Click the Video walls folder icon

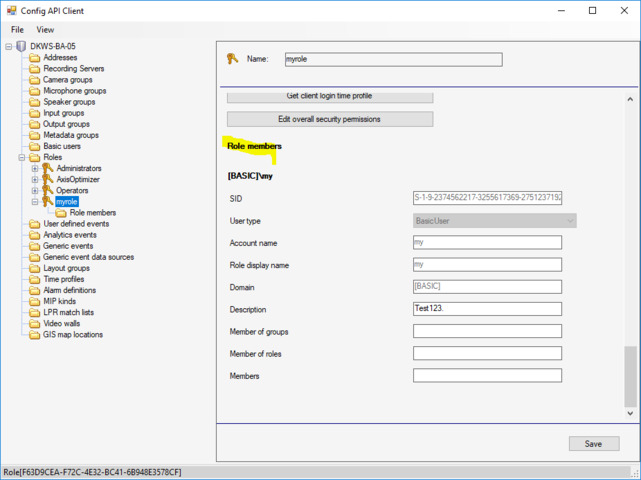[35, 324]
